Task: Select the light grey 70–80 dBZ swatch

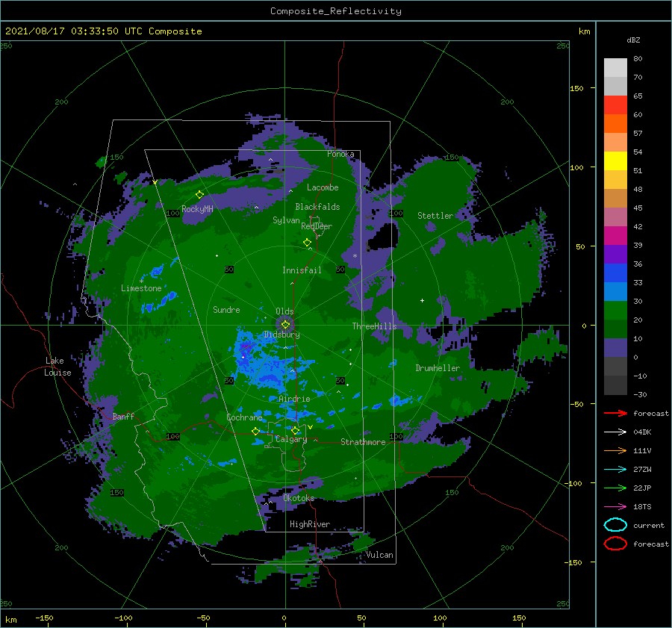Action: coord(615,68)
